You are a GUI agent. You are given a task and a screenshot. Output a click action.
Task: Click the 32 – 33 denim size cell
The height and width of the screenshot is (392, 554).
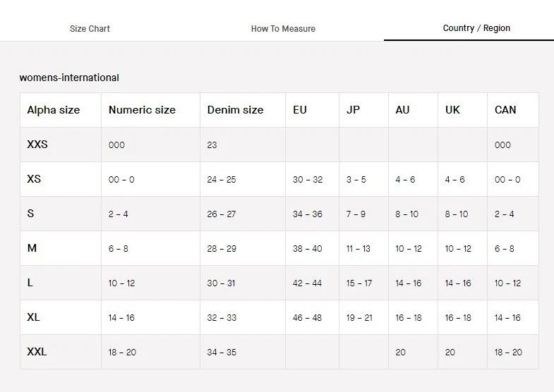point(222,318)
